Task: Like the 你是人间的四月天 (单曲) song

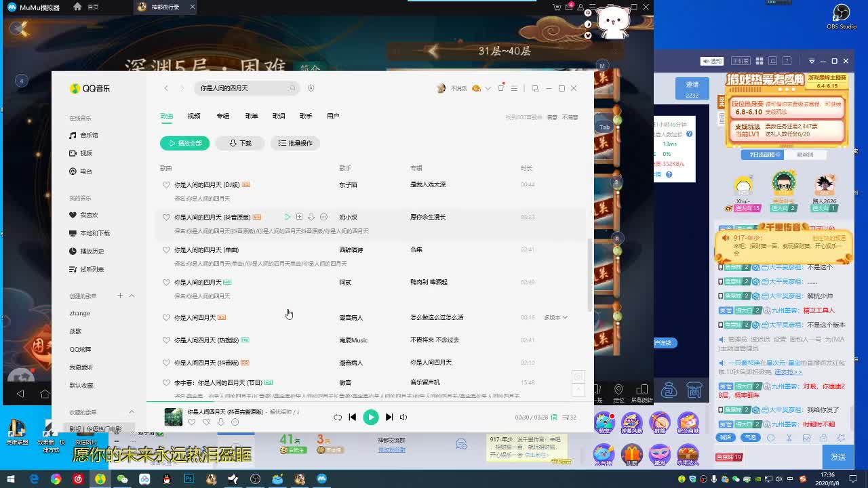Action: pyautogui.click(x=166, y=249)
